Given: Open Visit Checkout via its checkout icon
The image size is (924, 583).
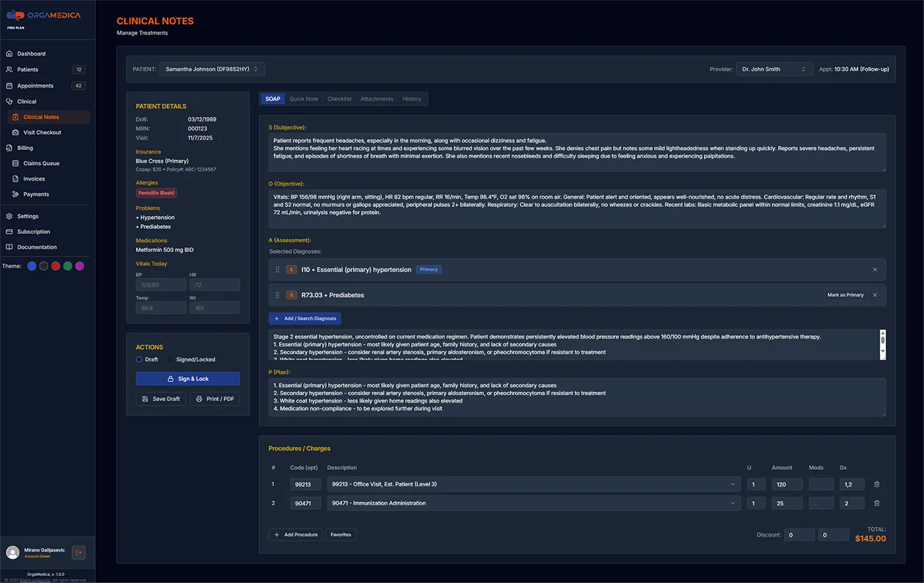Looking at the screenshot, I should pos(15,132).
